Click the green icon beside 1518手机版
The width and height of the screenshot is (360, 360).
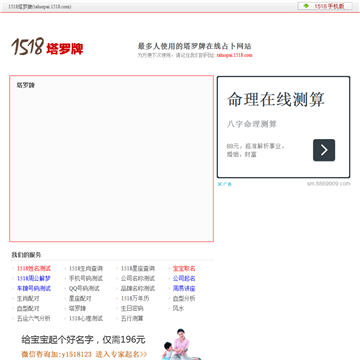[306, 6]
